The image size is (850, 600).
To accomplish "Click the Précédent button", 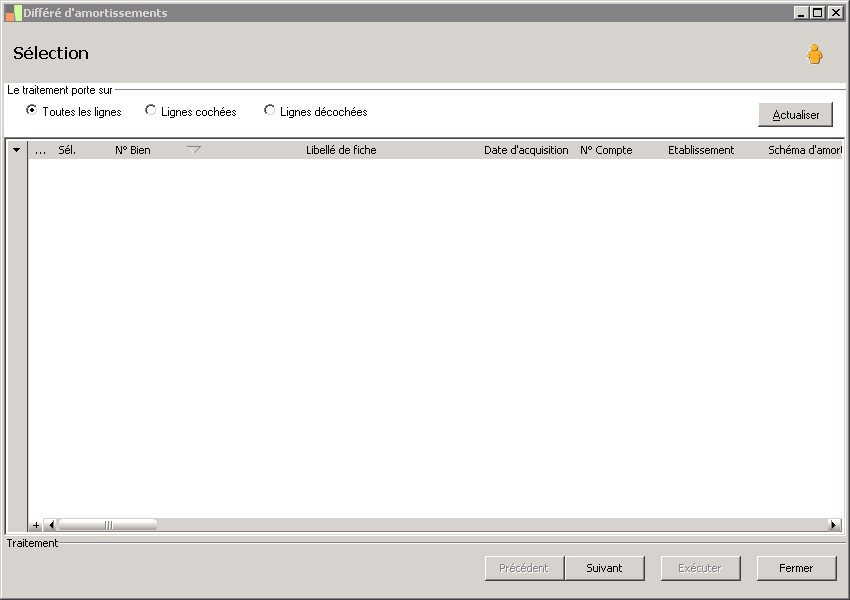I will pos(524,568).
